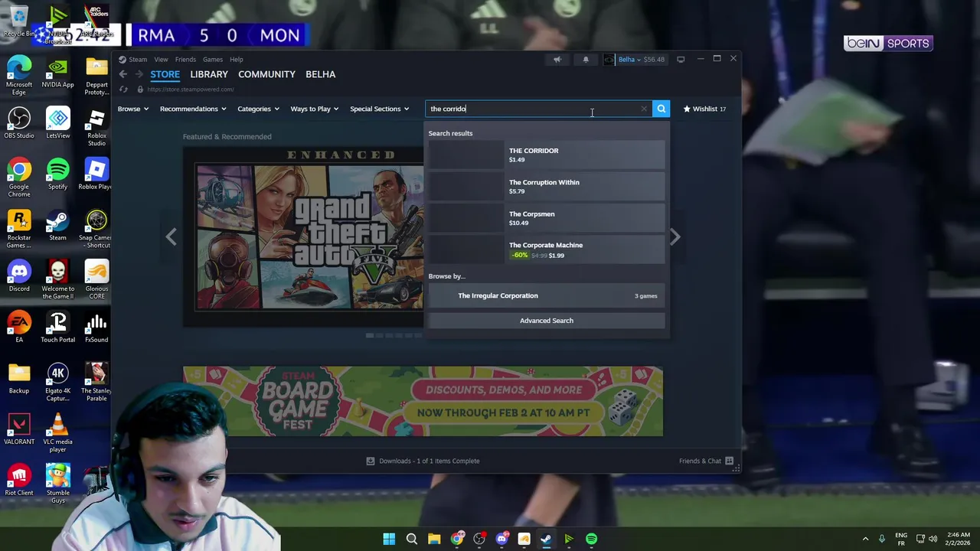This screenshot has width=980, height=551.
Task: Reload the store page with the refresh icon
Action: coord(123,90)
